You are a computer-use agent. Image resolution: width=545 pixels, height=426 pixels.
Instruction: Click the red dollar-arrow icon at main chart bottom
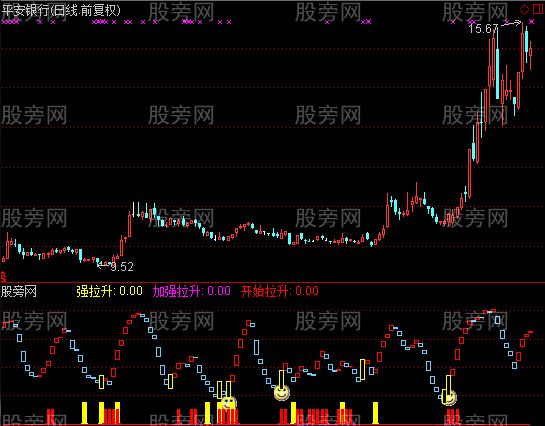pyautogui.click(x=3, y=276)
